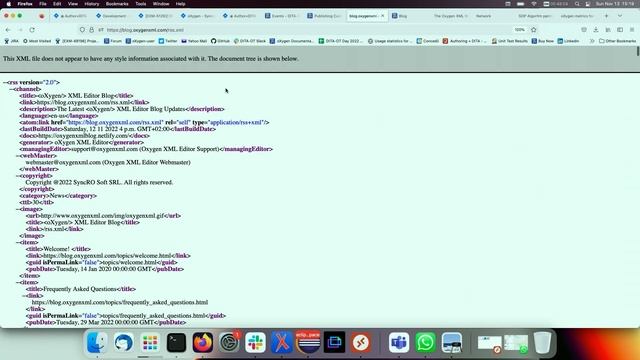Collapse the image element

coord(18,209)
